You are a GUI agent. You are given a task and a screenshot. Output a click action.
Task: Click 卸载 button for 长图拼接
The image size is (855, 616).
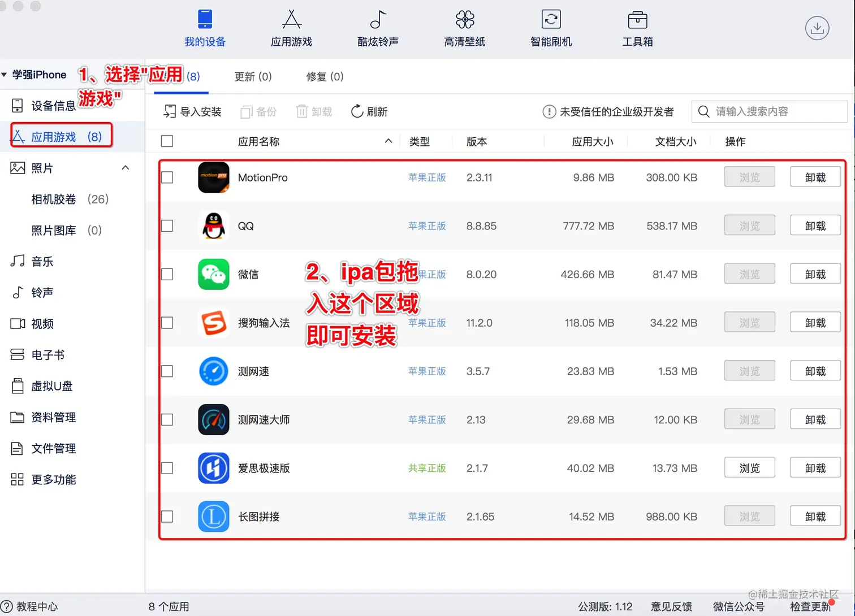click(815, 517)
